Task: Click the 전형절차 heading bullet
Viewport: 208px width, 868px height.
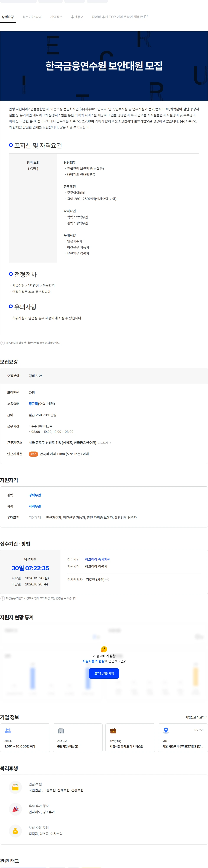Action: point(11,274)
